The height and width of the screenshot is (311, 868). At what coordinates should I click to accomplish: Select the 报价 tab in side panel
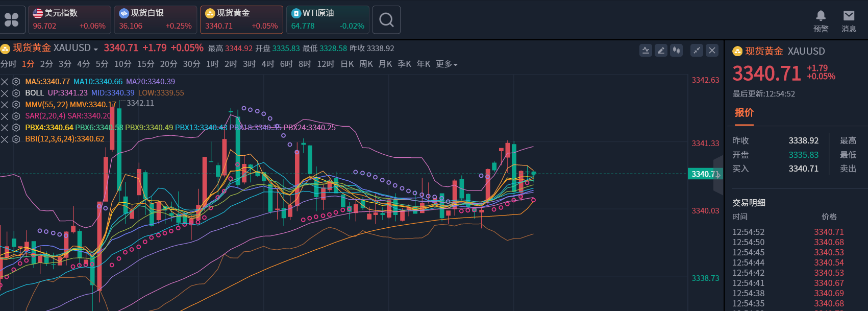pos(744,113)
